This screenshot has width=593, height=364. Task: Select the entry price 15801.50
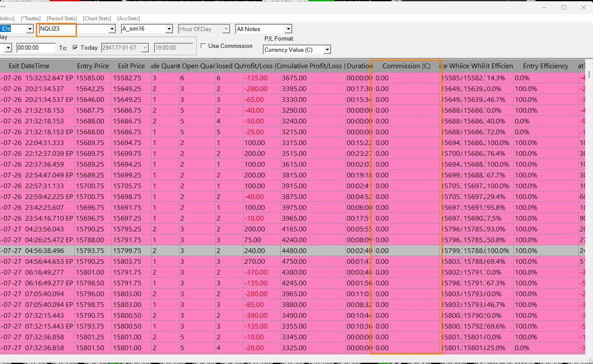pyautogui.click(x=90, y=348)
